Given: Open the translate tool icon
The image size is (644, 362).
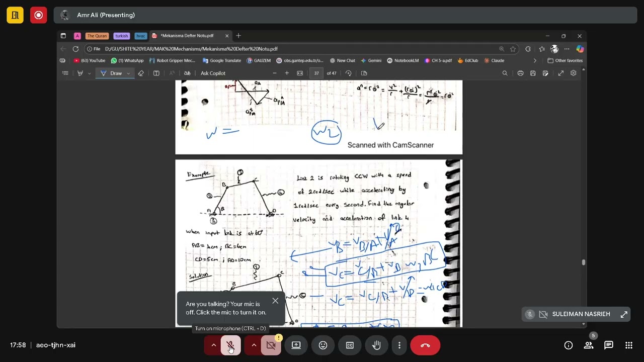Looking at the screenshot, I should 187,73.
